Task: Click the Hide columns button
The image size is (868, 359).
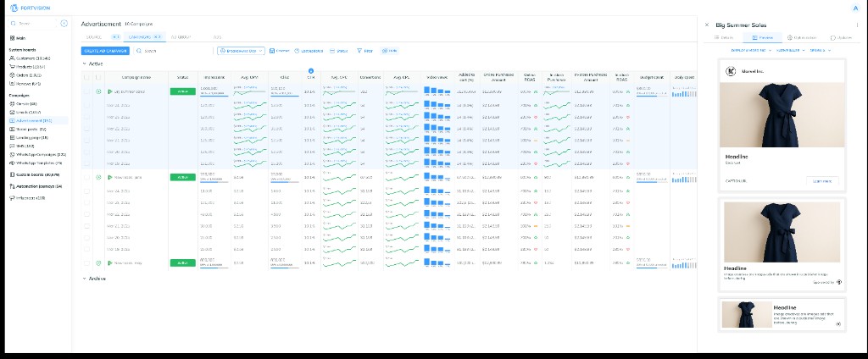Action: (x=390, y=50)
